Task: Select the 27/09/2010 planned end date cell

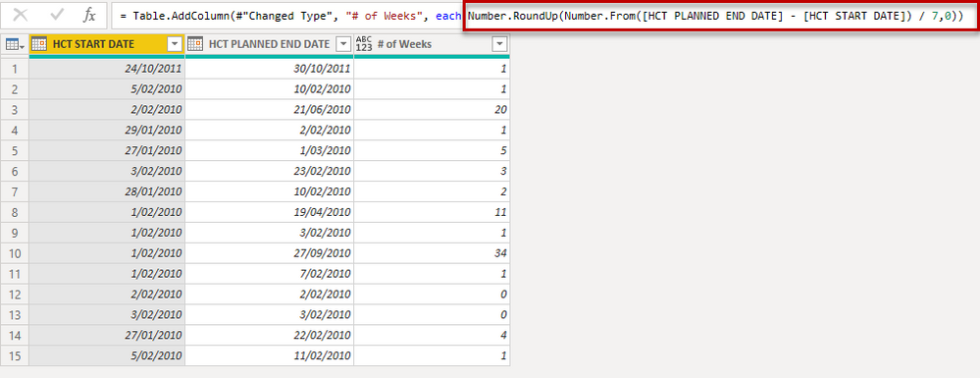Action: 270,253
